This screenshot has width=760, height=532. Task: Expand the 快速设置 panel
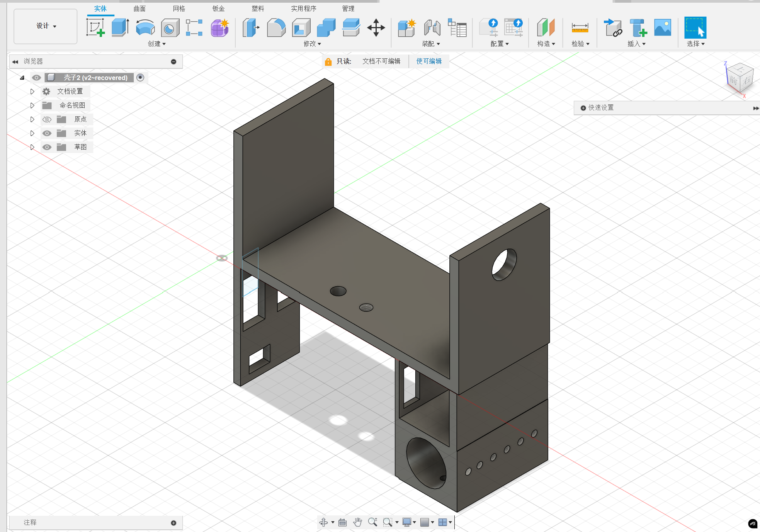coord(755,108)
